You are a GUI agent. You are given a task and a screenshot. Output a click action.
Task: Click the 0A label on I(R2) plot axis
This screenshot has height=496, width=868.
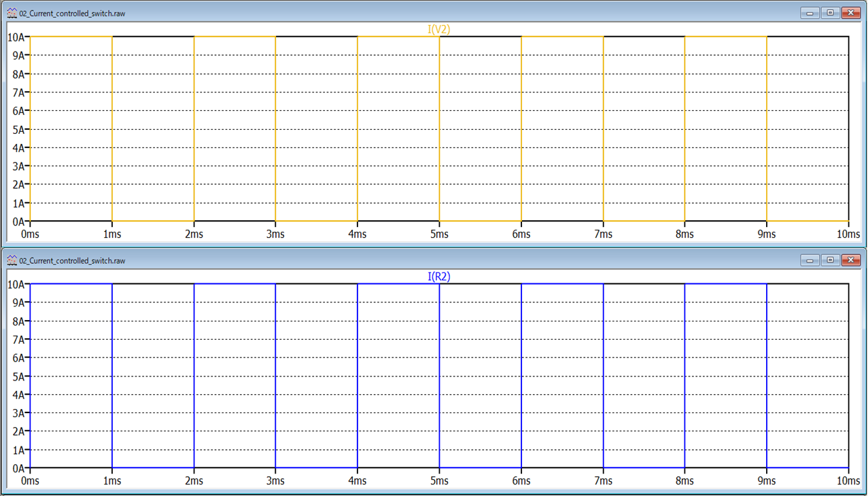(x=20, y=468)
